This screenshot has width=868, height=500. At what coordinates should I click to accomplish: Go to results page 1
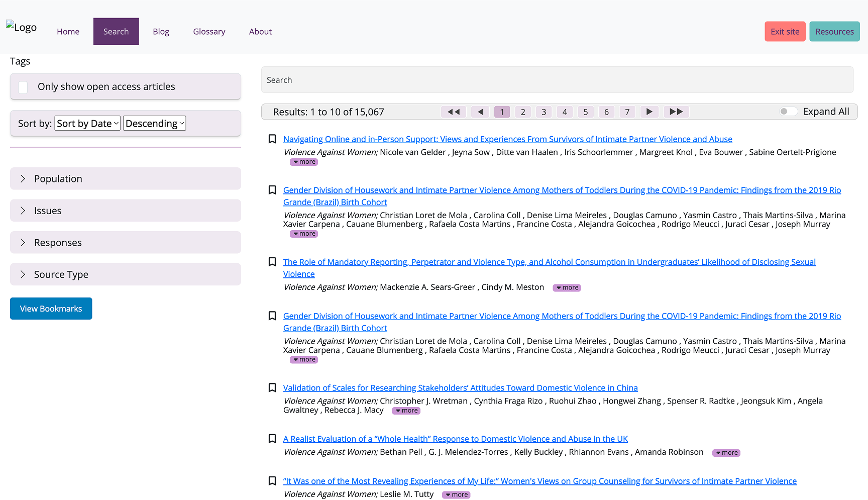(502, 112)
